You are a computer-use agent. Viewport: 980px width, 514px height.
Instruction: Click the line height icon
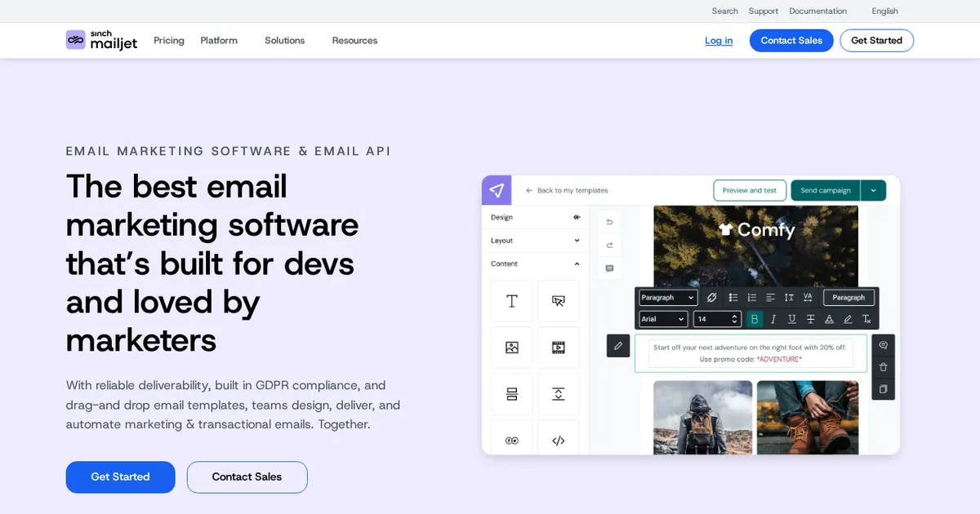click(x=789, y=298)
